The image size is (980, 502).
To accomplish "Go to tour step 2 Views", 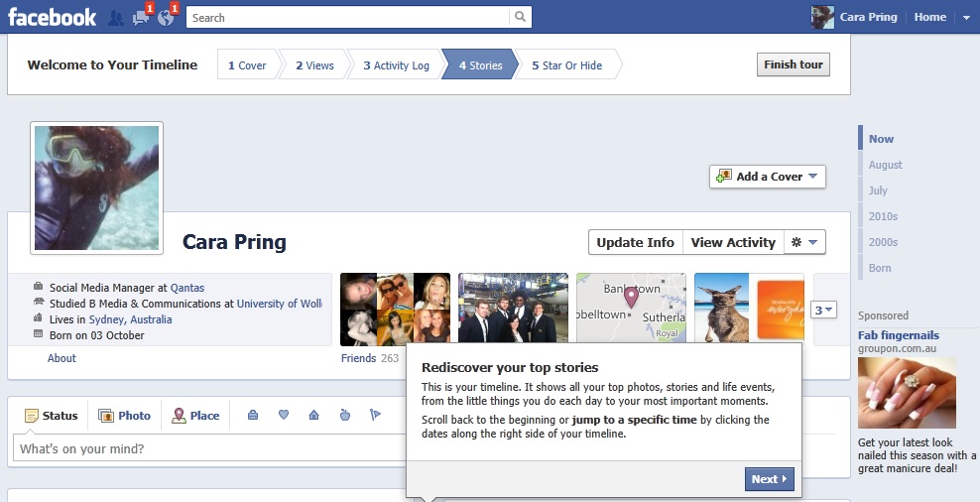I will click(315, 65).
